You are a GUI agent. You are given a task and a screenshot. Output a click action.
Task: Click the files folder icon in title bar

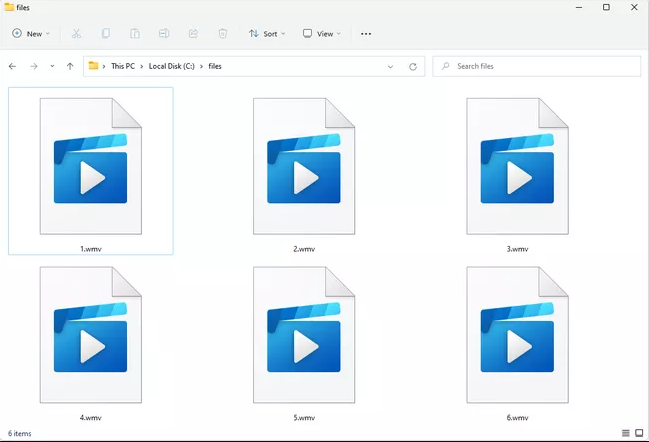point(9,7)
